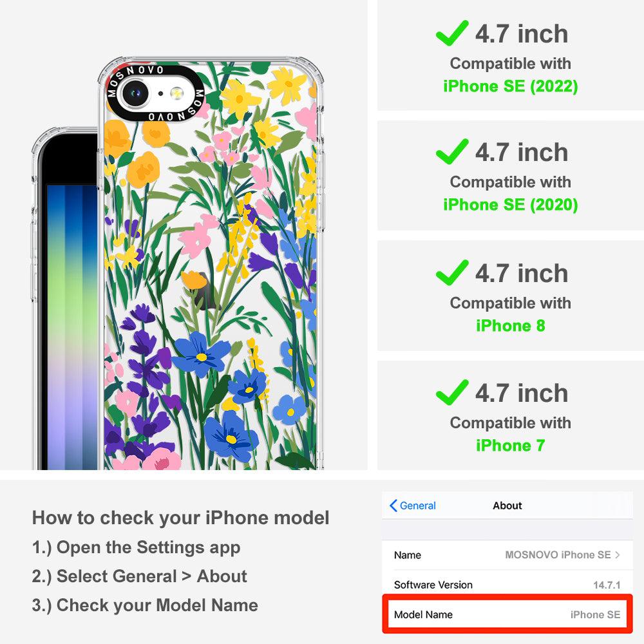
Task: Select the Software Version row
Action: [x=507, y=585]
